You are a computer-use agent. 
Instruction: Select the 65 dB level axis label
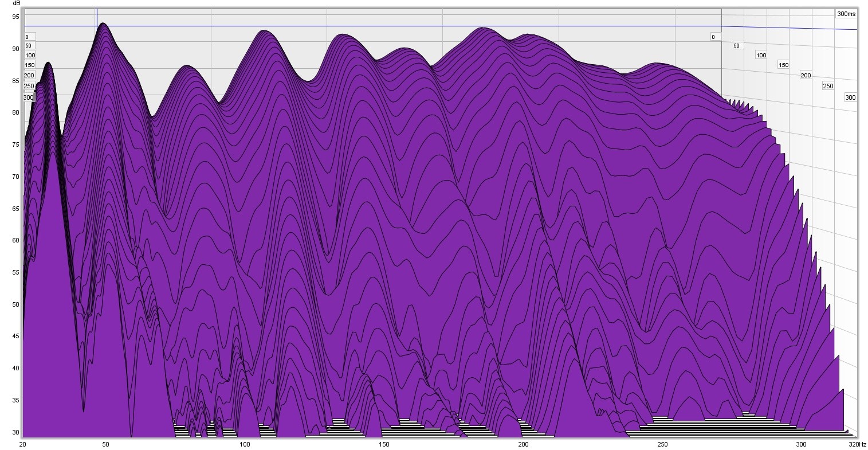pyautogui.click(x=15, y=209)
